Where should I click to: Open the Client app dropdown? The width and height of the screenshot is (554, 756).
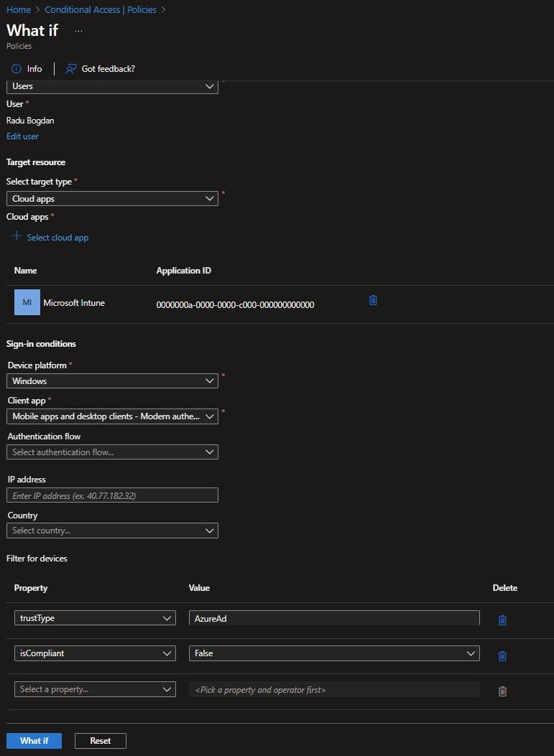pyautogui.click(x=112, y=416)
